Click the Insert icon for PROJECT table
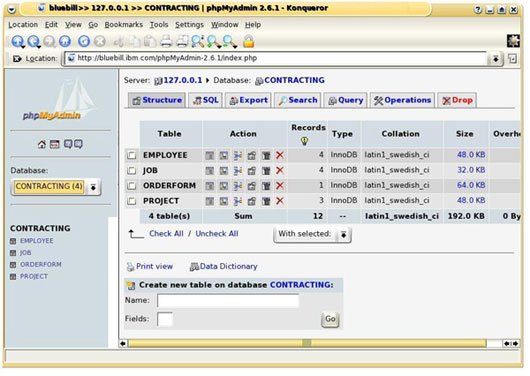 pyautogui.click(x=238, y=201)
